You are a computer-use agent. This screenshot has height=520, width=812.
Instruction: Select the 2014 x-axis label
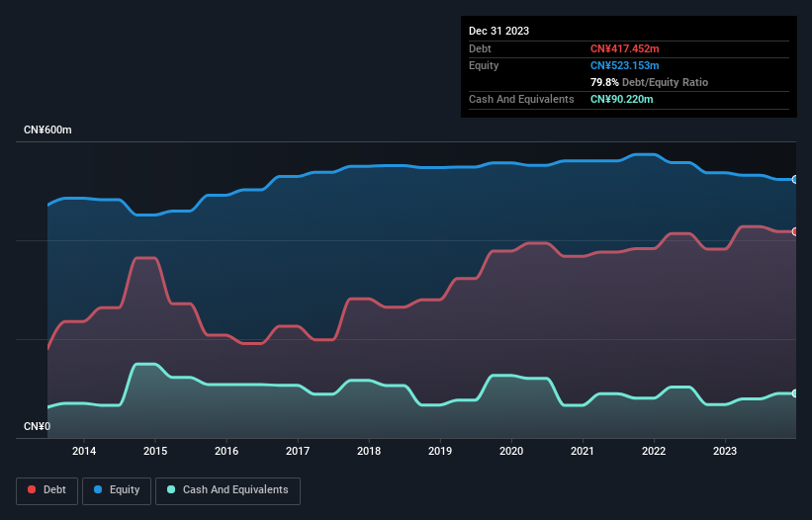click(x=84, y=451)
